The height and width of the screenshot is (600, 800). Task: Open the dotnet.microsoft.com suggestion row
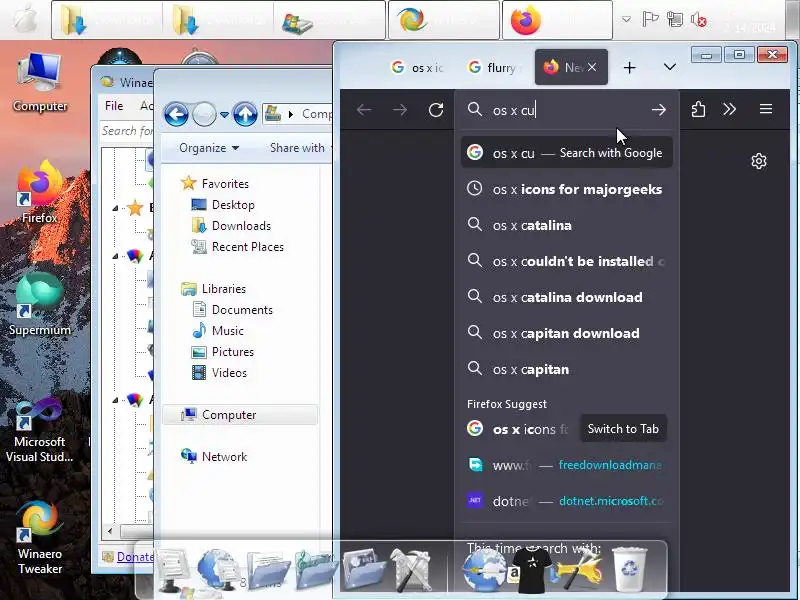point(566,501)
